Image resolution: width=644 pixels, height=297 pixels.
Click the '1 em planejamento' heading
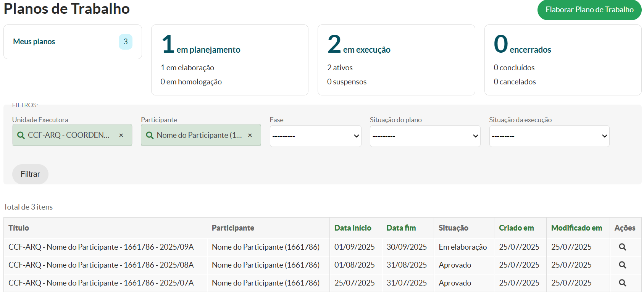pos(201,44)
